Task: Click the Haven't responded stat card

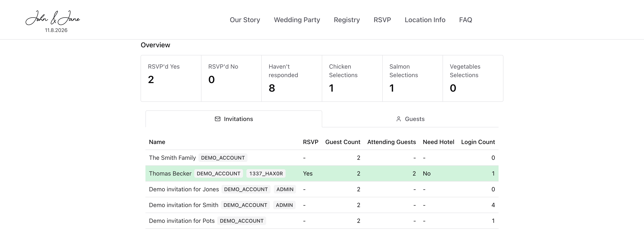Action: click(292, 78)
